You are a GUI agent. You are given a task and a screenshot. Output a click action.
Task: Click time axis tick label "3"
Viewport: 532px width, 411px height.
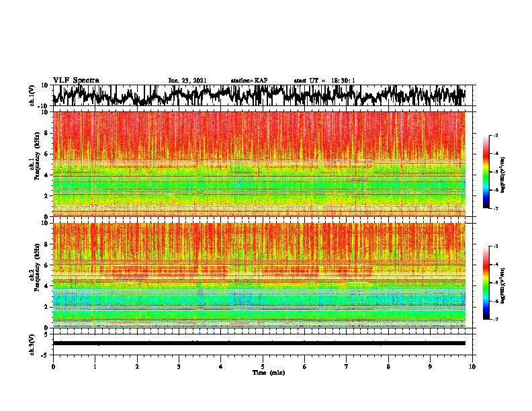(x=179, y=367)
